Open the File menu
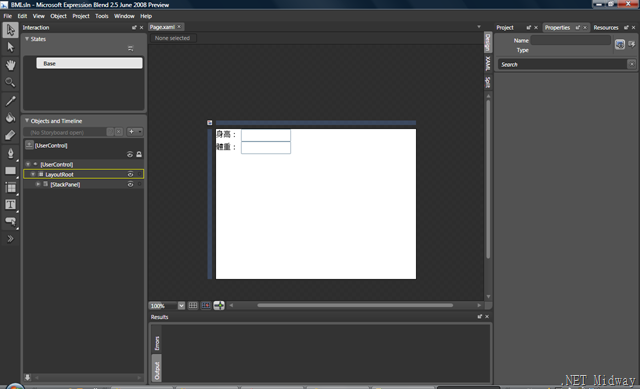This screenshot has width=640, height=389. (x=7, y=16)
